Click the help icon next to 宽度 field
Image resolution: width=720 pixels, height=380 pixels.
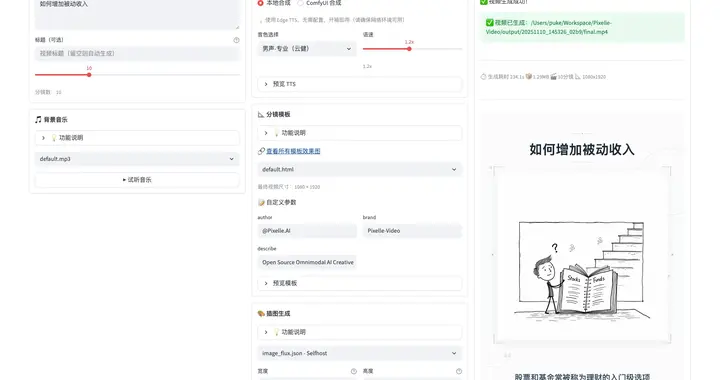(354, 371)
